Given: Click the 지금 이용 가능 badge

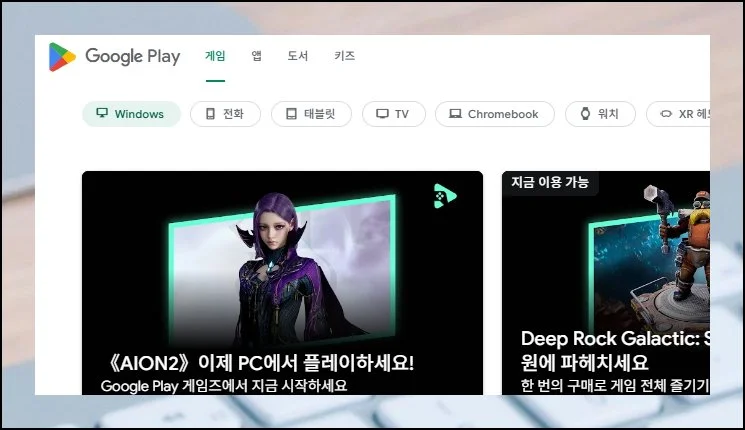Looking at the screenshot, I should [550, 182].
